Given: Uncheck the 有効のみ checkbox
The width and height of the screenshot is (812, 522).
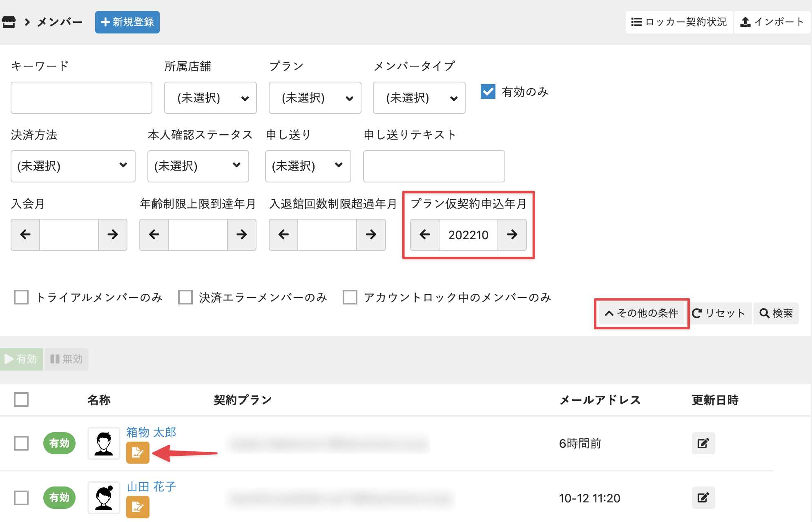Looking at the screenshot, I should pos(488,92).
